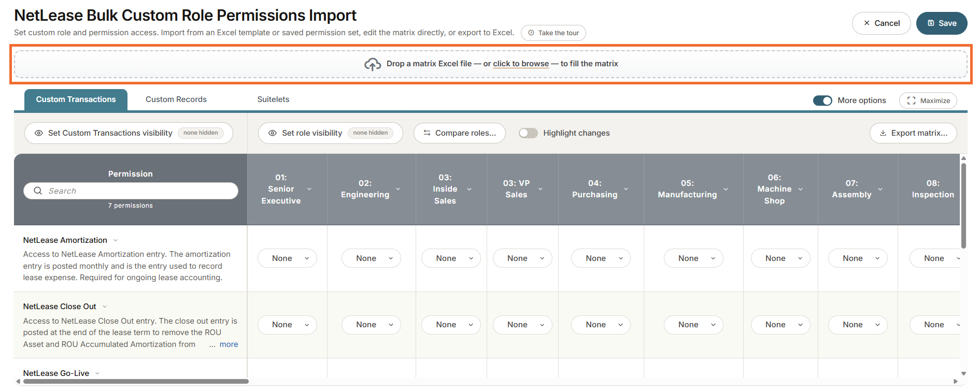980x392 pixels.
Task: Show more of the Close Out description
Action: tap(229, 344)
